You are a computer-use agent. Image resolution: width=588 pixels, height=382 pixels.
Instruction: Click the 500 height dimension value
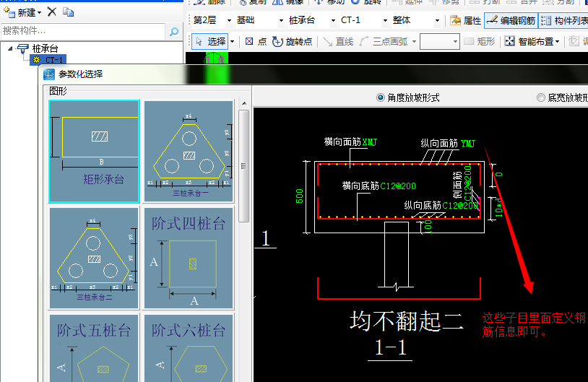tap(299, 196)
